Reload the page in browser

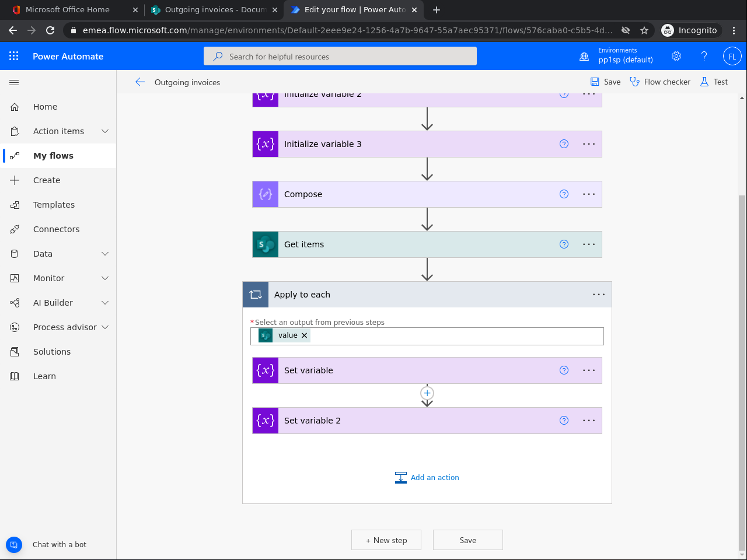pos(50,30)
